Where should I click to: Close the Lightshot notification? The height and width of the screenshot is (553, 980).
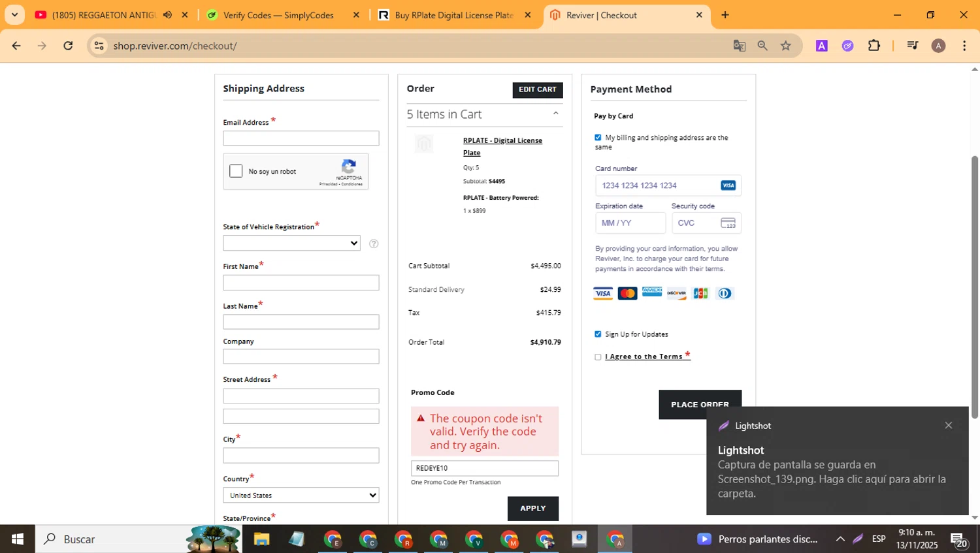949,426
